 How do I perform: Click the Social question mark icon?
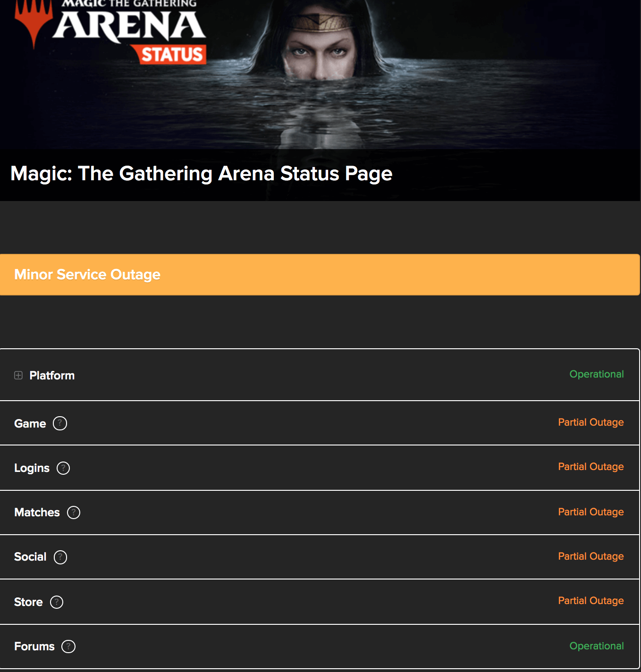tap(60, 557)
